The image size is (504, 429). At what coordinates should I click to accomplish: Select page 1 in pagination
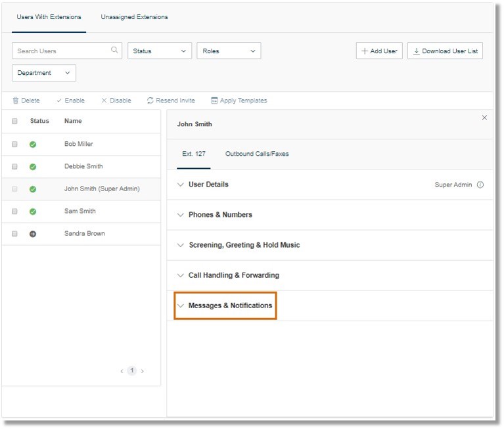coord(132,371)
